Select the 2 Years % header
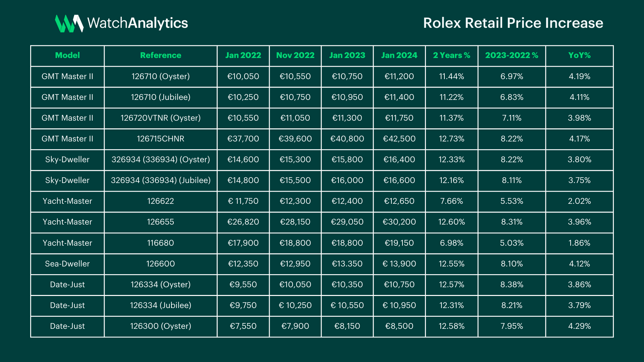The width and height of the screenshot is (644, 362). pos(451,55)
